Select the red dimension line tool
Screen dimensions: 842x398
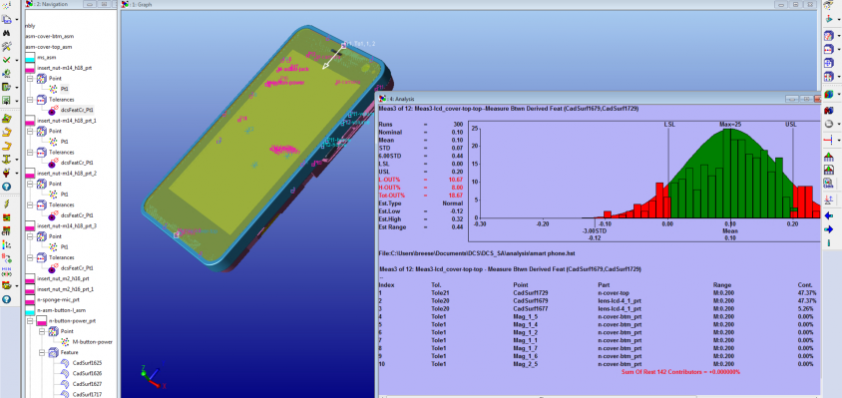point(828,140)
